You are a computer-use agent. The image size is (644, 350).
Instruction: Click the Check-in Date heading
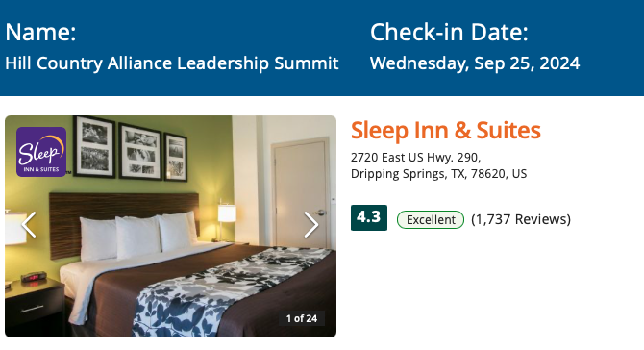pyautogui.click(x=449, y=32)
